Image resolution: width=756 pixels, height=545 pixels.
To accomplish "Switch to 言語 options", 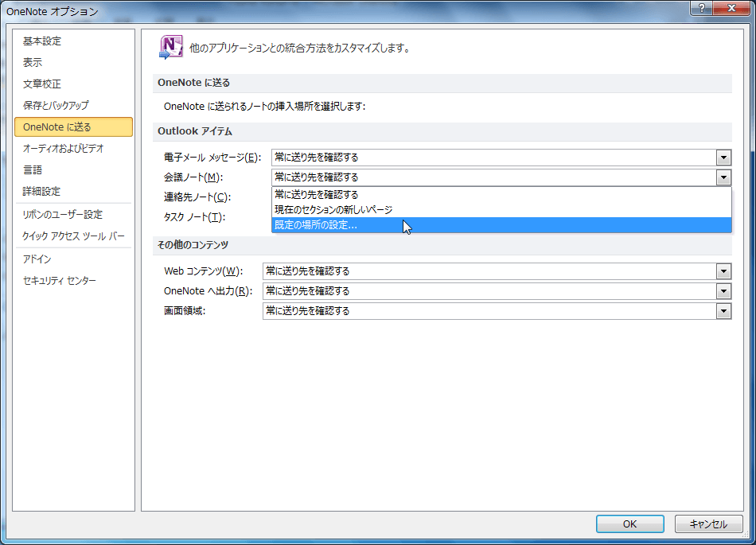I will pos(33,169).
